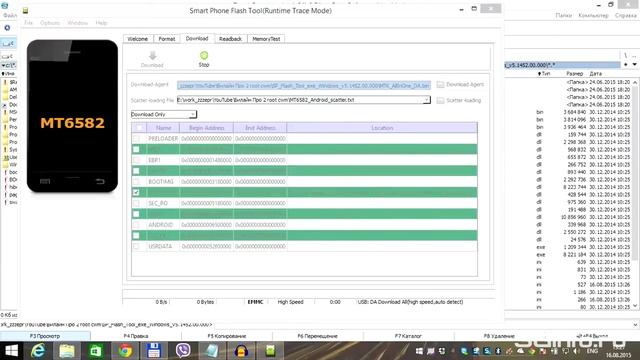
Task: Open the Help menu
Action: point(101,23)
